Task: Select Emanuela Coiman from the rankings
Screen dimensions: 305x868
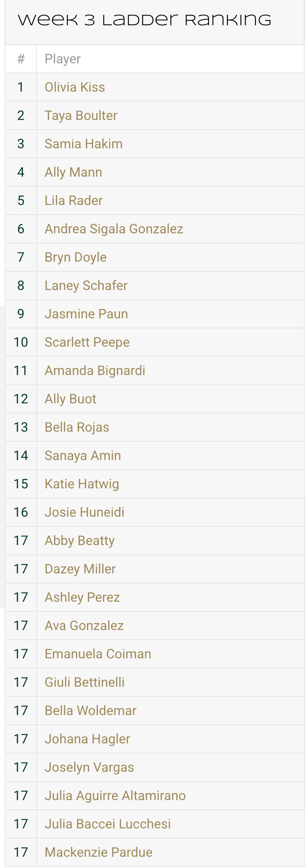Action: click(98, 654)
